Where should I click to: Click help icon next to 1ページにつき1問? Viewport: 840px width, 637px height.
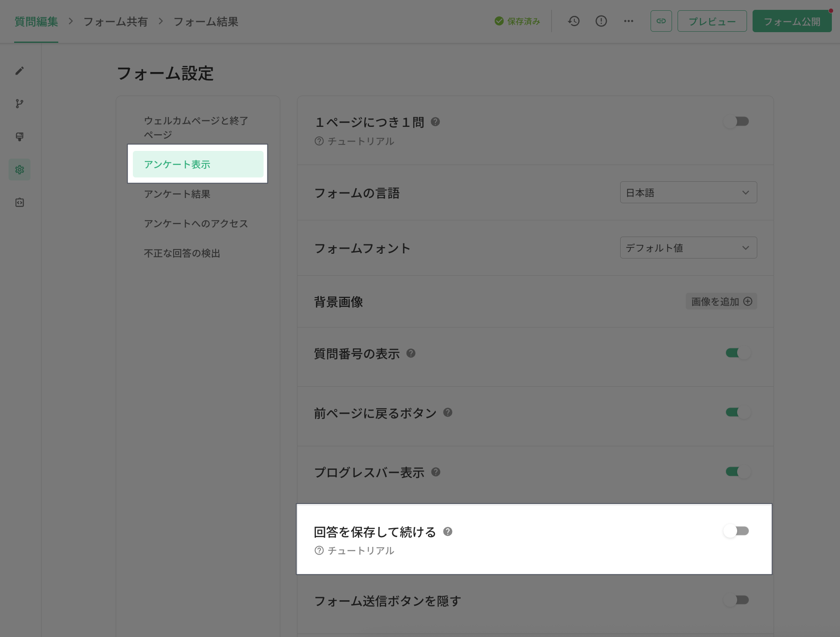(x=435, y=122)
